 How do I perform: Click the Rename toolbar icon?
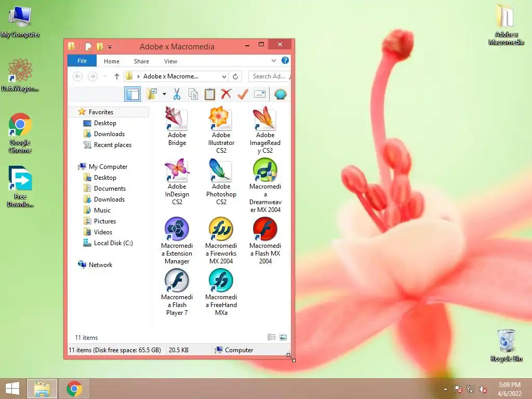tap(260, 94)
